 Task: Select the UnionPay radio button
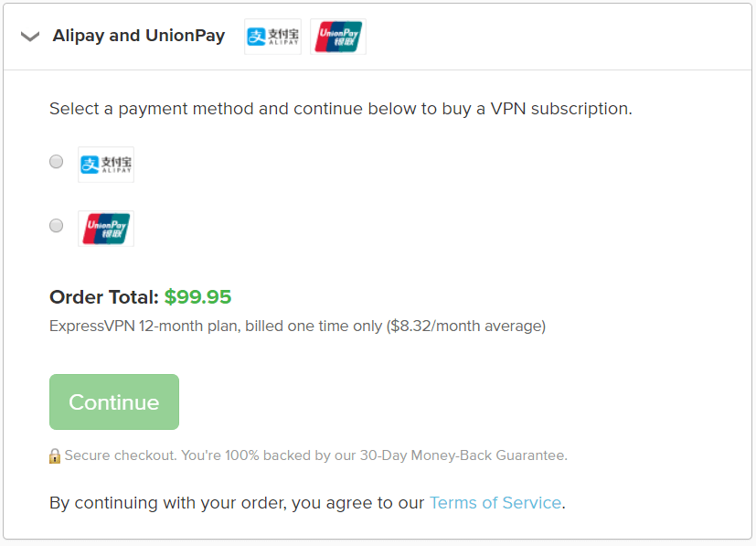57,225
